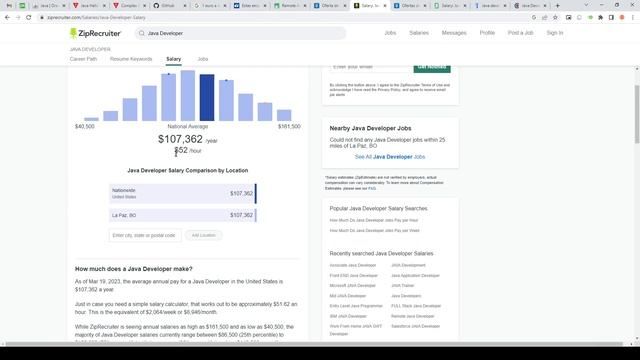The height and width of the screenshot is (360, 640).
Task: Click the How much does a Java Developer make heading
Action: [x=133, y=269]
